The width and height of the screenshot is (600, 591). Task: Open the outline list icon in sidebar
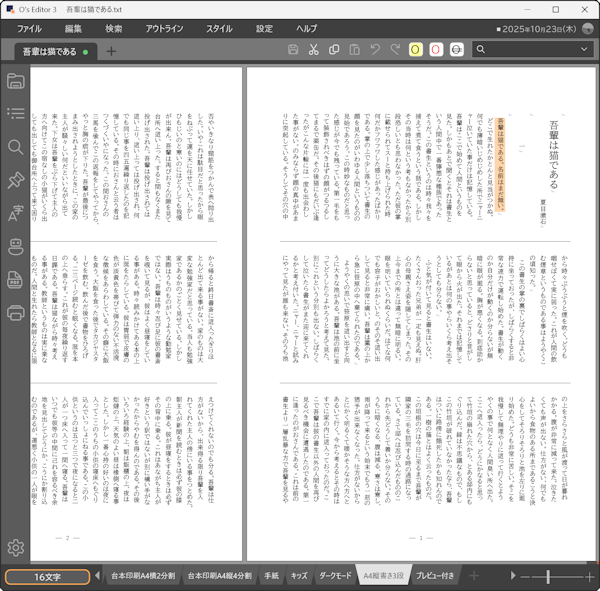(16, 114)
